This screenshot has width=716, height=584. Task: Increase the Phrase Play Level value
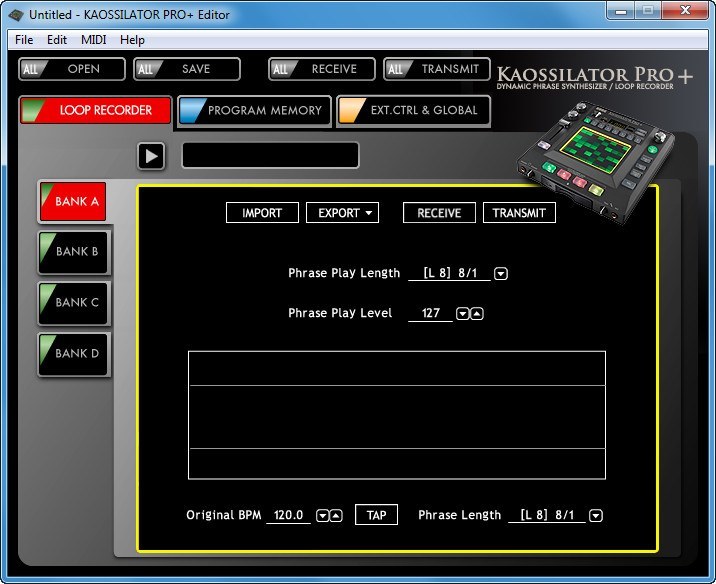(x=477, y=314)
